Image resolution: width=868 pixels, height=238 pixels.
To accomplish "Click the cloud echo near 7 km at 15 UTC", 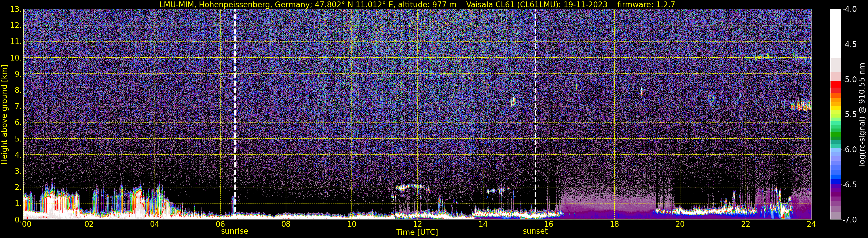I will pyautogui.click(x=513, y=101).
